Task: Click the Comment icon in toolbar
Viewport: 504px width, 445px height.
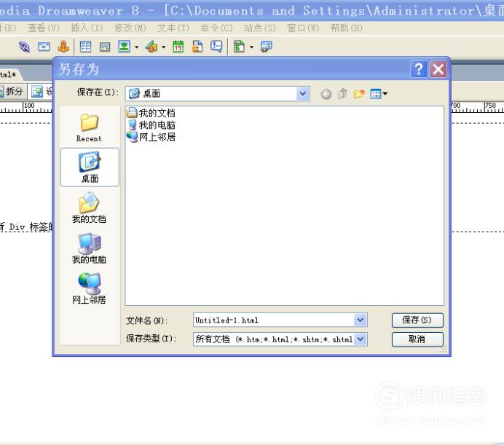Action: pos(216,47)
